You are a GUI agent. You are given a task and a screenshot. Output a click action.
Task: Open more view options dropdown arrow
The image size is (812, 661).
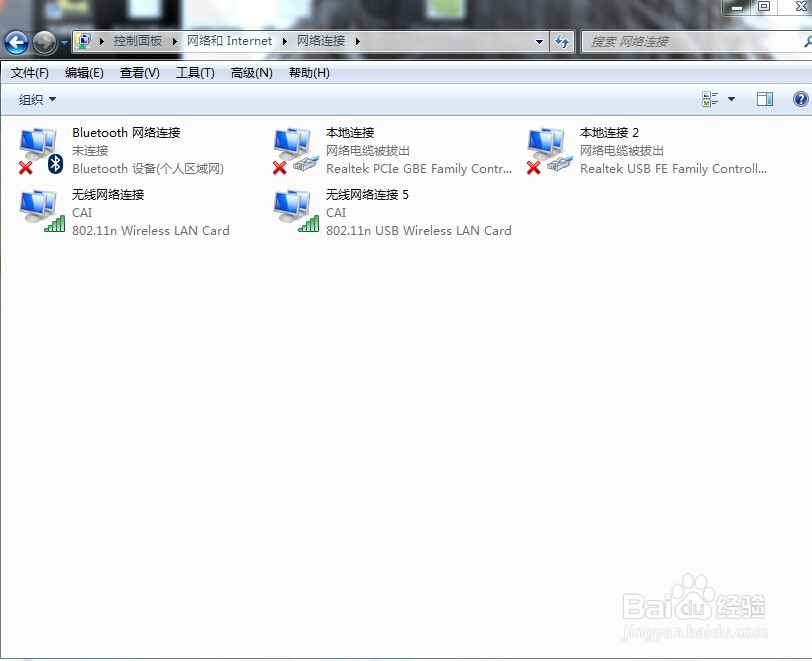pos(731,99)
